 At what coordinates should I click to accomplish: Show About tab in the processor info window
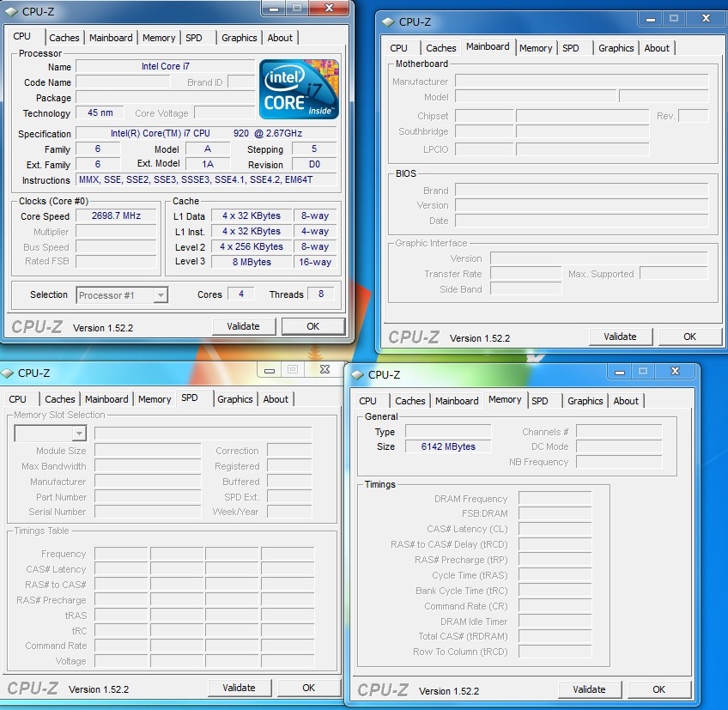coord(280,38)
